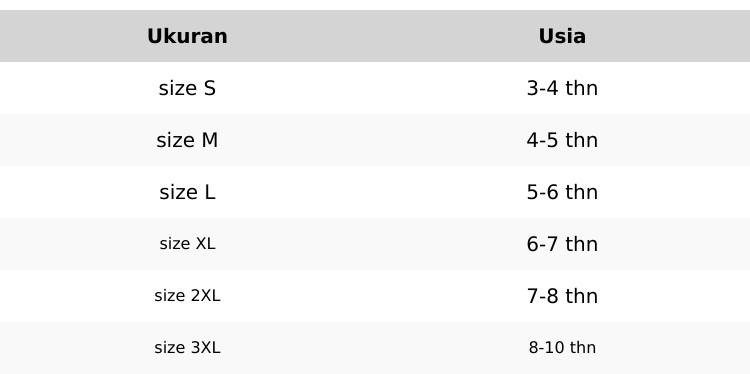Select the row containing size 2XL and 7-8 thn
The width and height of the screenshot is (750, 374).
pos(375,296)
